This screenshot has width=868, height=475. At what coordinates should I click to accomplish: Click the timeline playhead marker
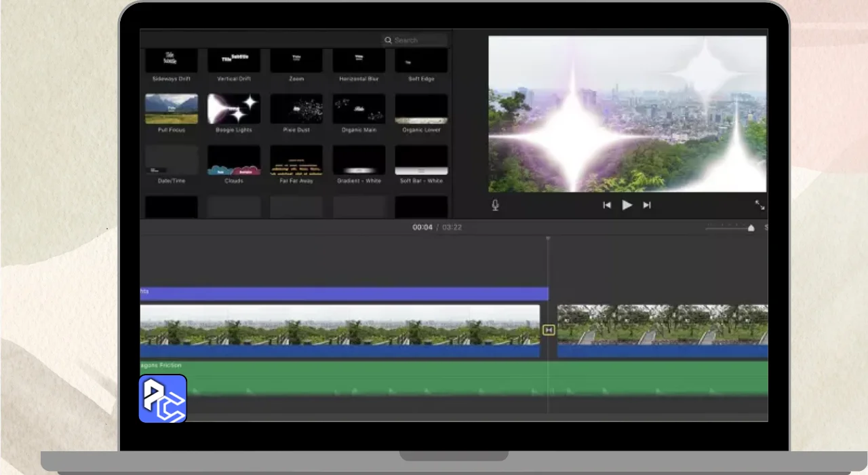548,238
